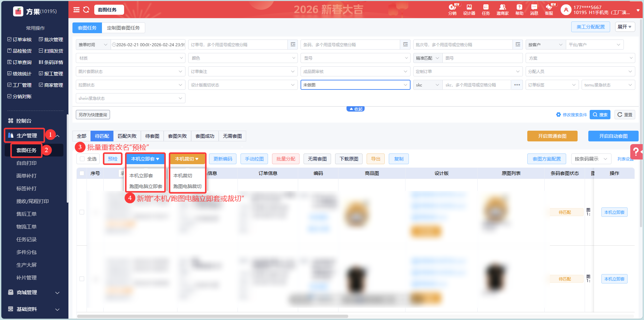Click the list icon beside the 批次号 field
Viewport: 644px width, 320px height.
pyautogui.click(x=518, y=45)
